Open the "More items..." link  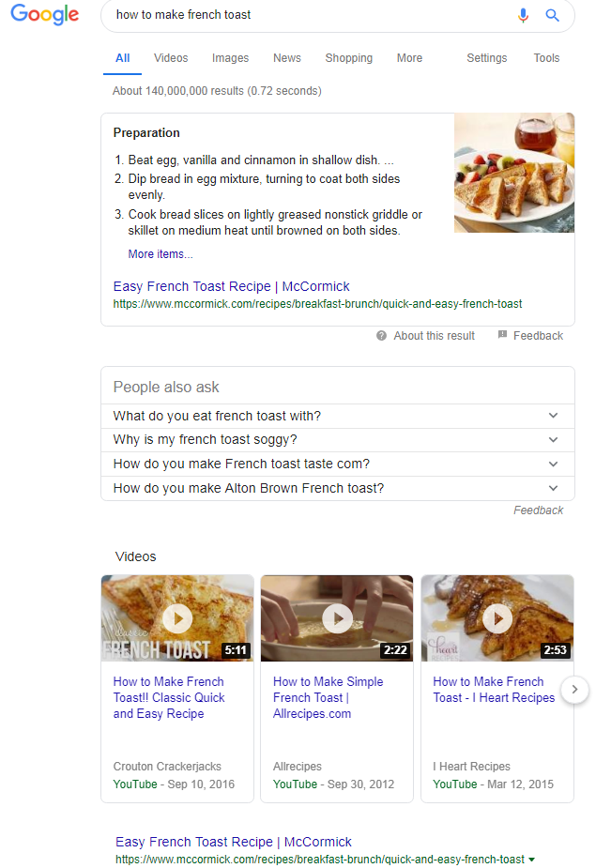tap(160, 254)
